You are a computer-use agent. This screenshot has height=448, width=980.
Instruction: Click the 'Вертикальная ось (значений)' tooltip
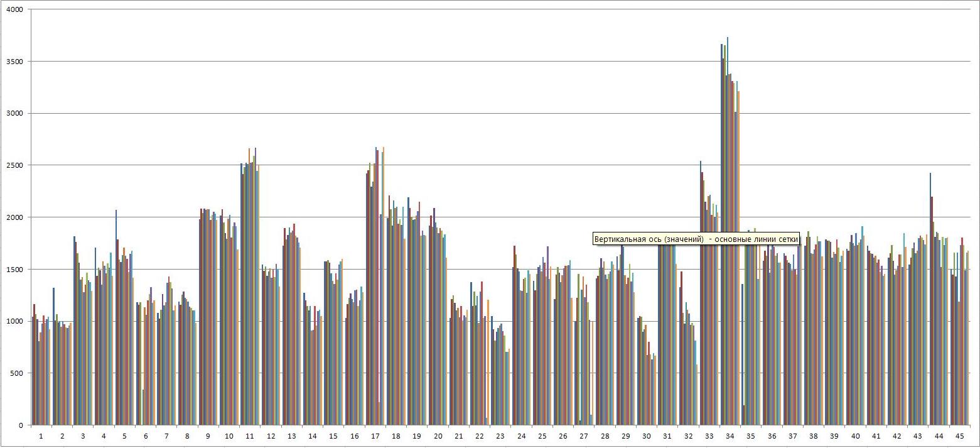[x=696, y=239]
